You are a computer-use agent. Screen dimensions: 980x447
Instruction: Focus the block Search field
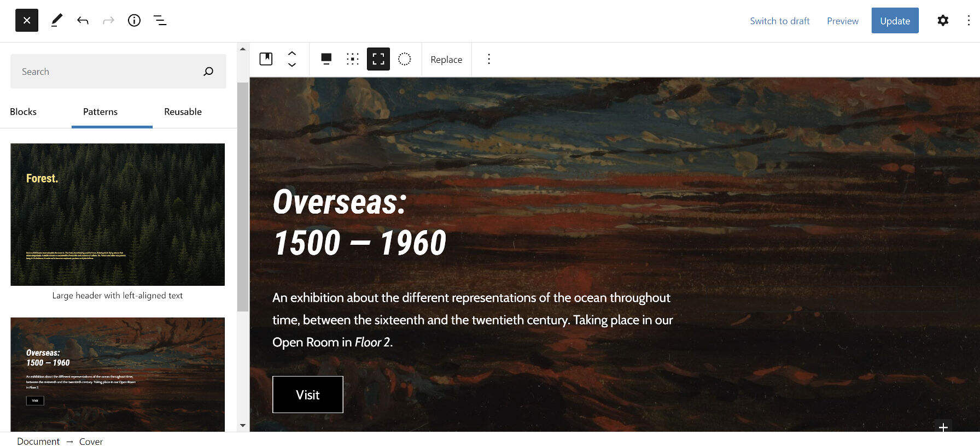(110, 72)
